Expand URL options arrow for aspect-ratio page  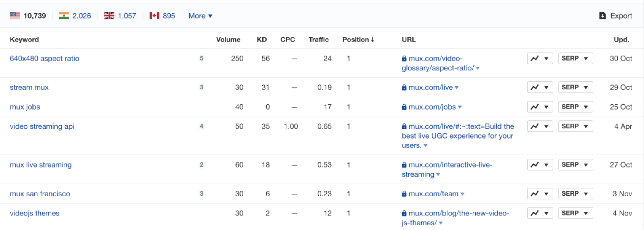click(x=478, y=68)
